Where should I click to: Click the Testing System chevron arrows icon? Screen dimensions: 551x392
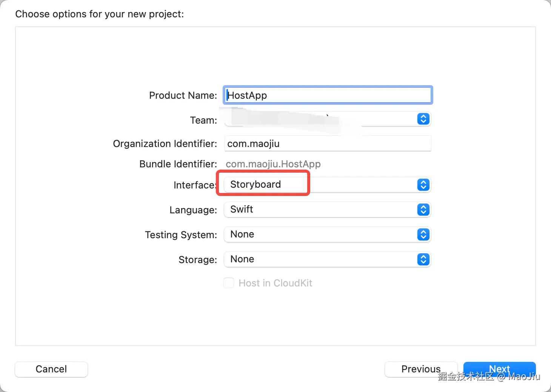tap(423, 234)
